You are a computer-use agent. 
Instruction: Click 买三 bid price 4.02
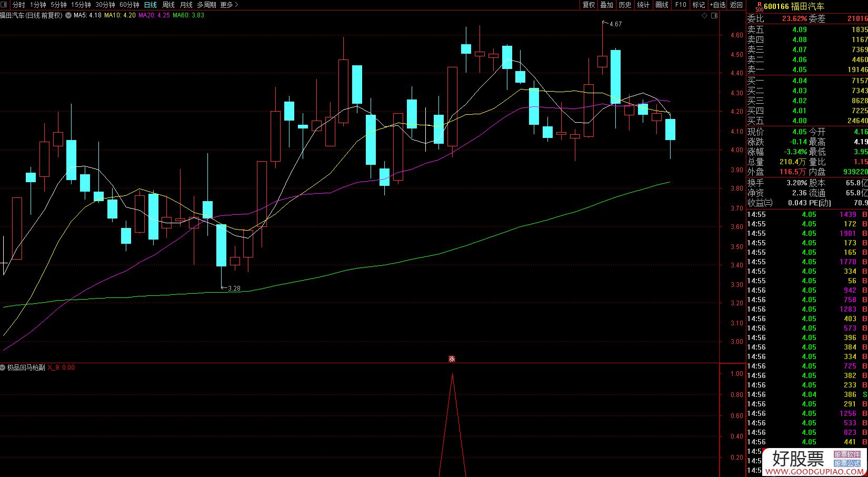pyautogui.click(x=799, y=101)
